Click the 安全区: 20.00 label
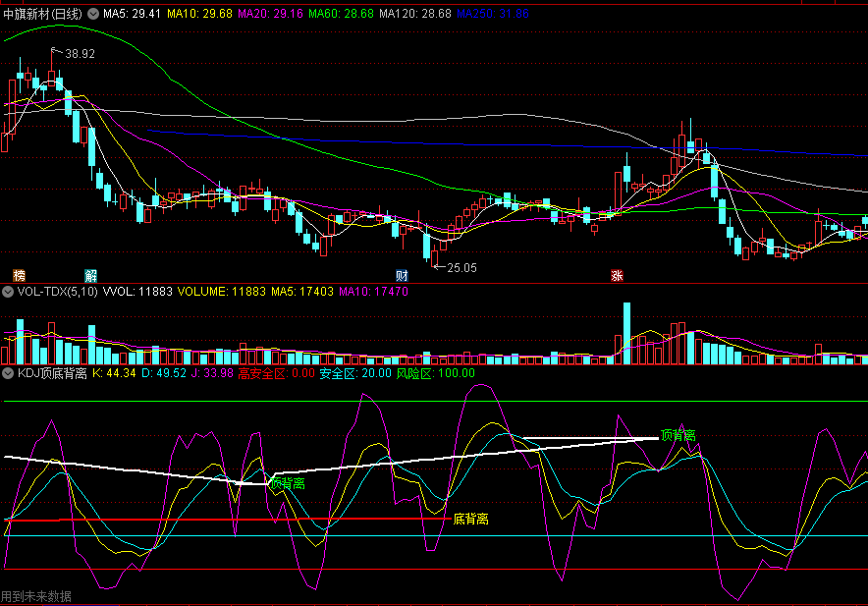868x606 pixels. tap(355, 373)
